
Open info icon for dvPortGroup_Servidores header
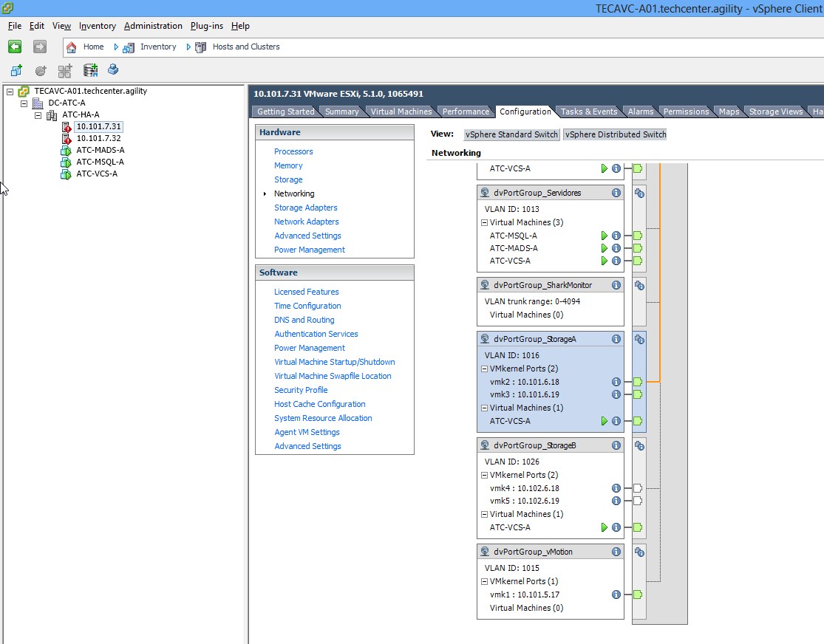[616, 193]
